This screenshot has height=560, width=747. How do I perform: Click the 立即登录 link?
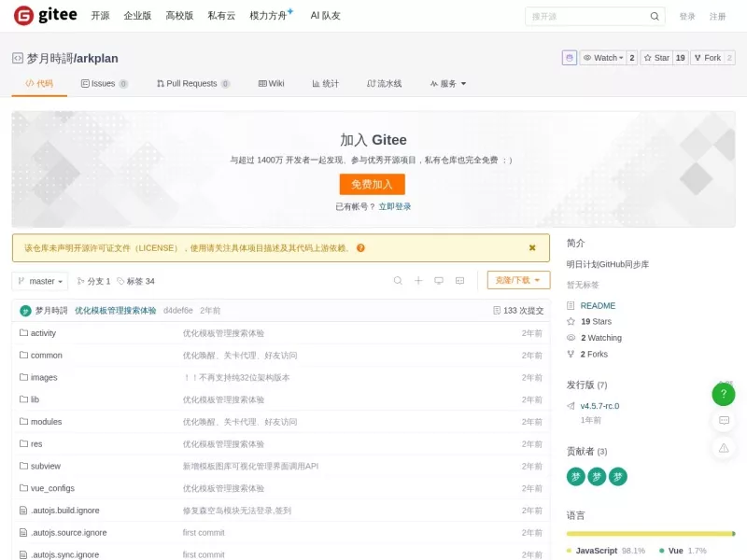click(394, 206)
